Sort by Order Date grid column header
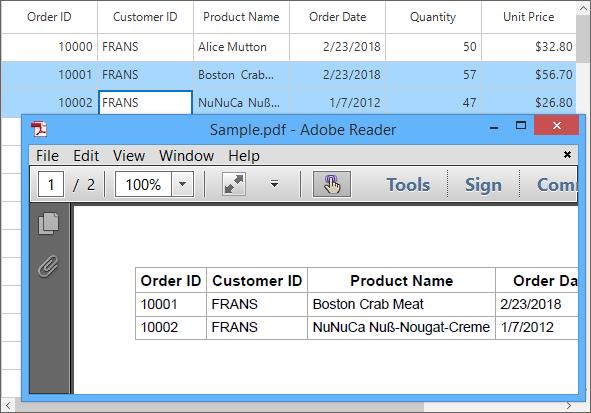Image resolution: width=591 pixels, height=413 pixels. point(337,17)
